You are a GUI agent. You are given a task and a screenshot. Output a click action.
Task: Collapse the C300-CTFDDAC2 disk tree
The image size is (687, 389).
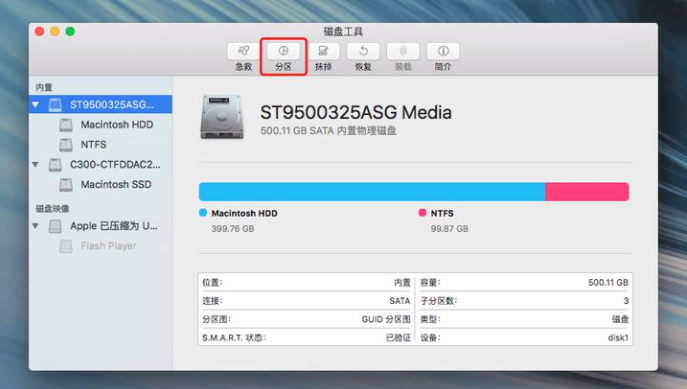click(x=35, y=165)
